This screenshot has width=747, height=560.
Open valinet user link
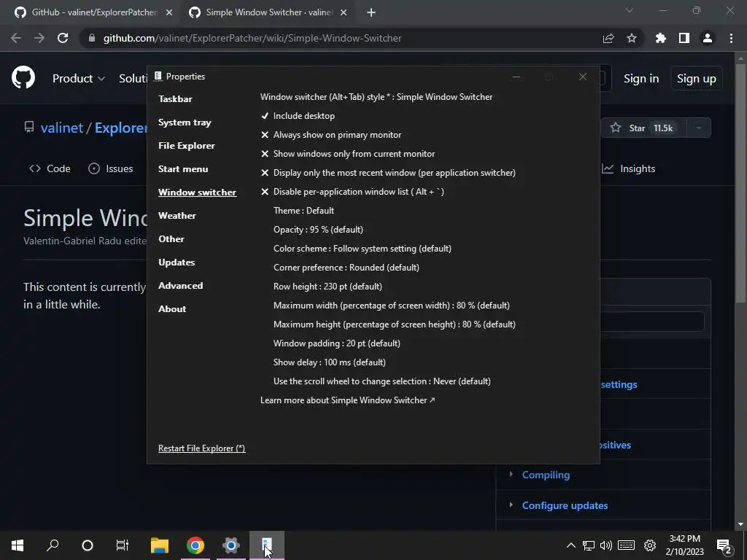[x=62, y=128]
